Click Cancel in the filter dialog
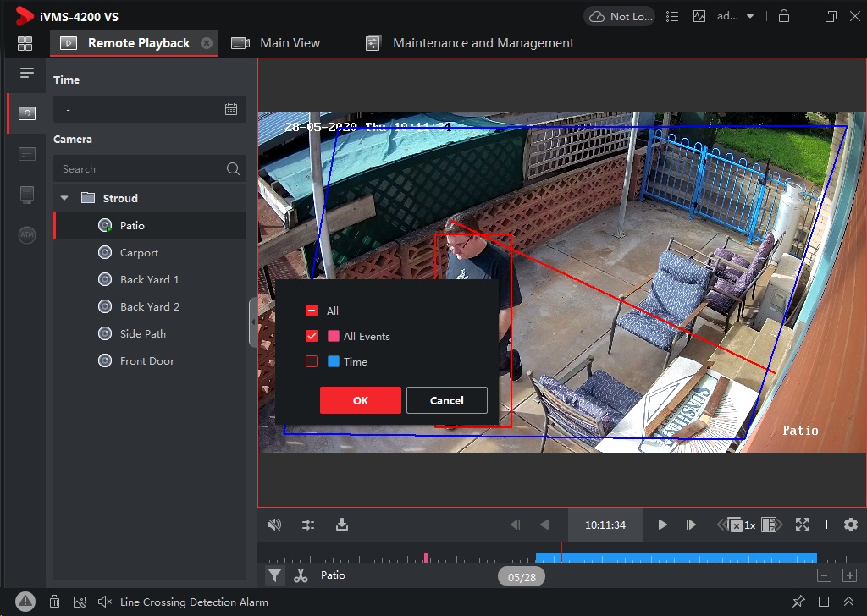This screenshot has width=867, height=616. point(446,400)
